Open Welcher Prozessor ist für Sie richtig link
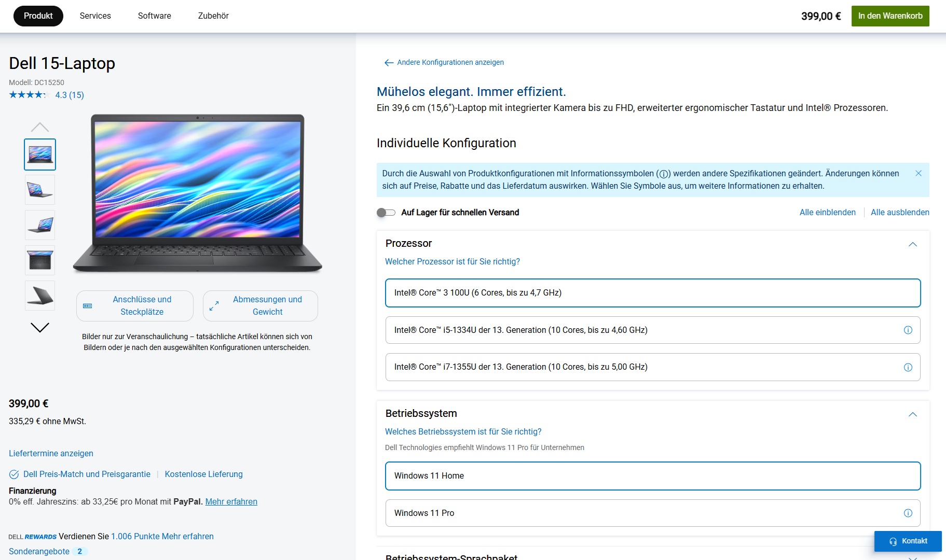 coord(453,262)
